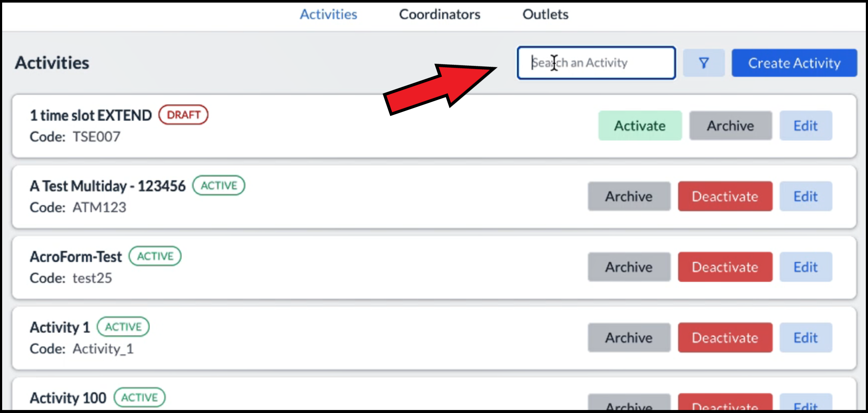The width and height of the screenshot is (868, 413).
Task: Deactivate Activity 1
Action: coord(724,338)
